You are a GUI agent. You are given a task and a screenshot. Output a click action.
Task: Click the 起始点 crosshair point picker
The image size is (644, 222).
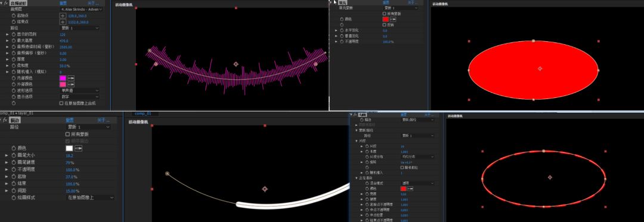coord(63,16)
